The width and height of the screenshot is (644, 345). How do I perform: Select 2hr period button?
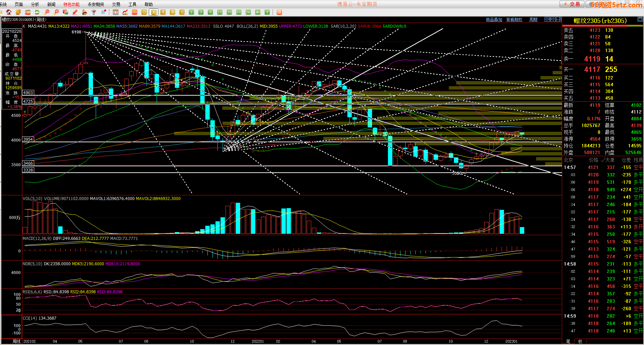[x=248, y=12]
